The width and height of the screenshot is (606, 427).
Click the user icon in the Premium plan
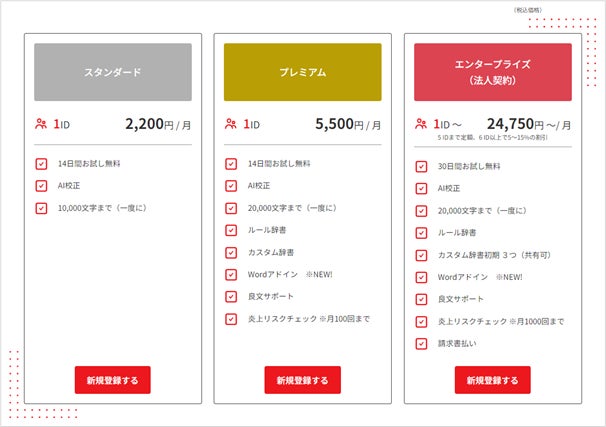[231, 125]
